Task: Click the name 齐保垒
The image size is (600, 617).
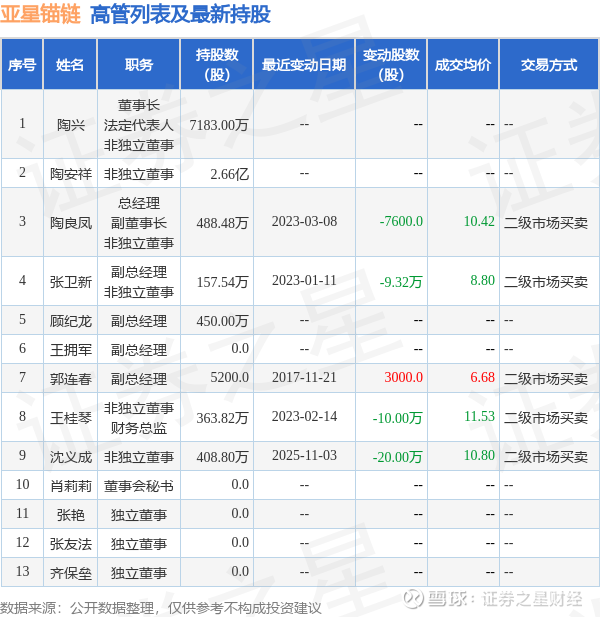Action: 71,573
